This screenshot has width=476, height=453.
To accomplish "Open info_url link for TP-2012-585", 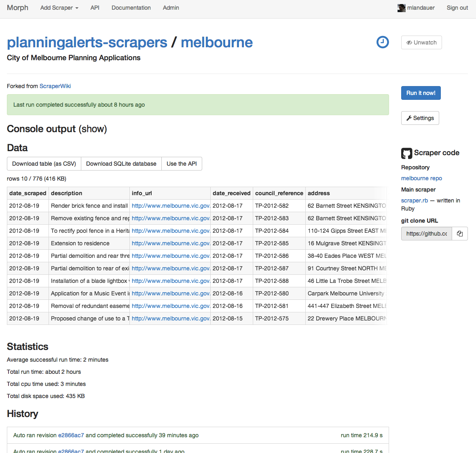I will [x=171, y=243].
